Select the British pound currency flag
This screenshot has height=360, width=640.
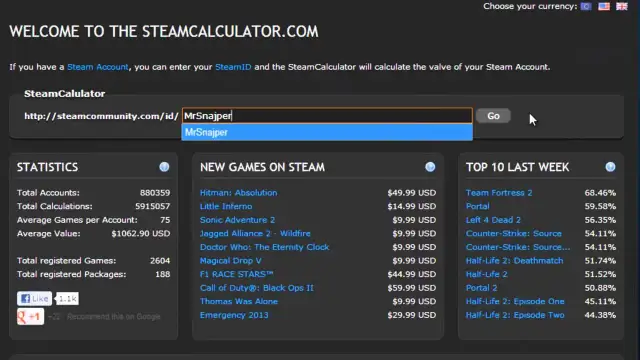(622, 7)
